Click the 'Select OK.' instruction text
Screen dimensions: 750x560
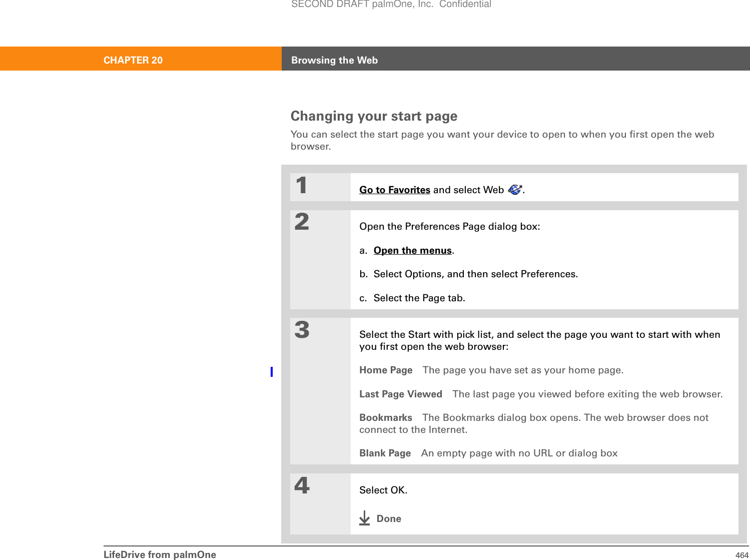click(383, 490)
